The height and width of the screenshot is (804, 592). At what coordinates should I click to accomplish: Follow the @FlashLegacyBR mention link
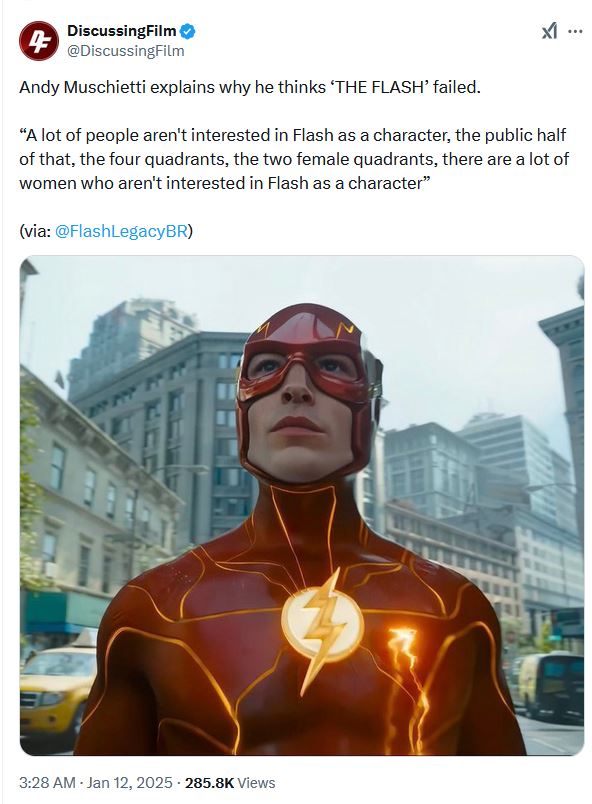point(121,231)
